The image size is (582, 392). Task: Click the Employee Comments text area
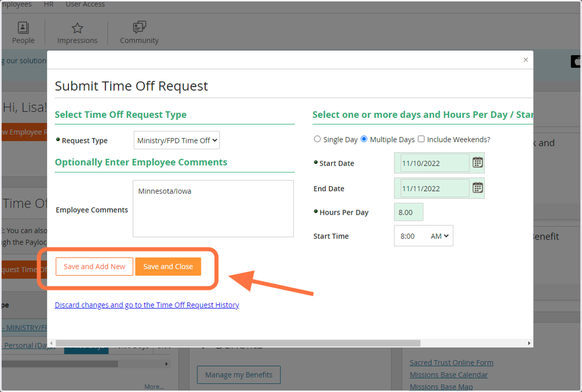pos(213,208)
